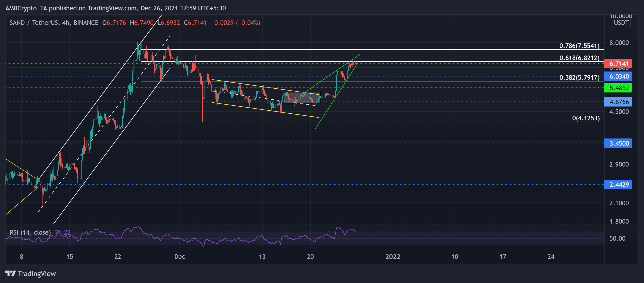644x283 pixels.
Task: Click the 1.8000 price axis value
Action: [x=619, y=221]
